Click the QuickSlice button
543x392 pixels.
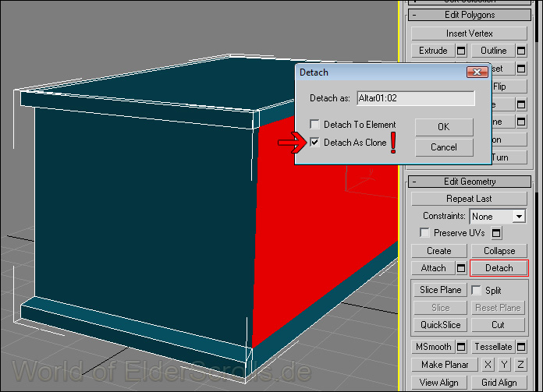(x=441, y=325)
